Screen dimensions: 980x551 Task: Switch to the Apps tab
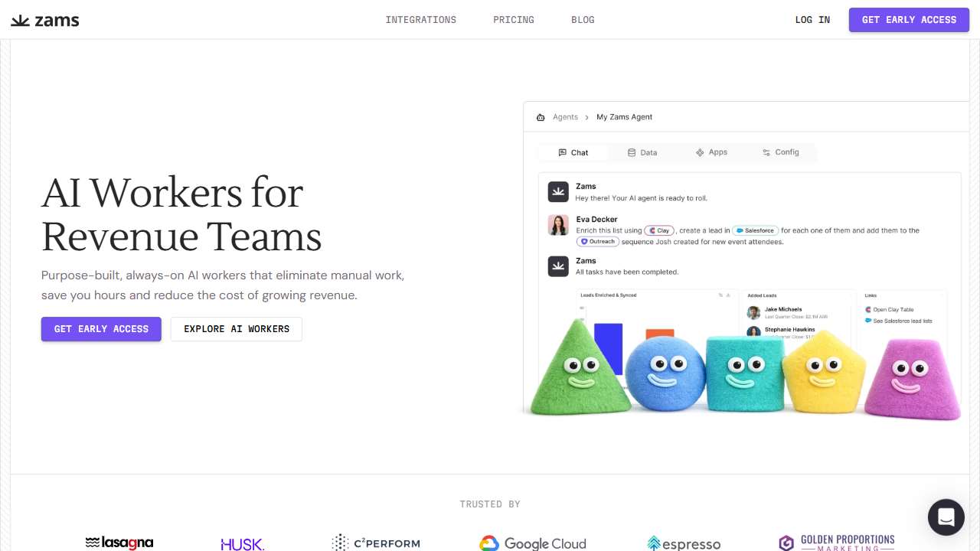tap(710, 152)
